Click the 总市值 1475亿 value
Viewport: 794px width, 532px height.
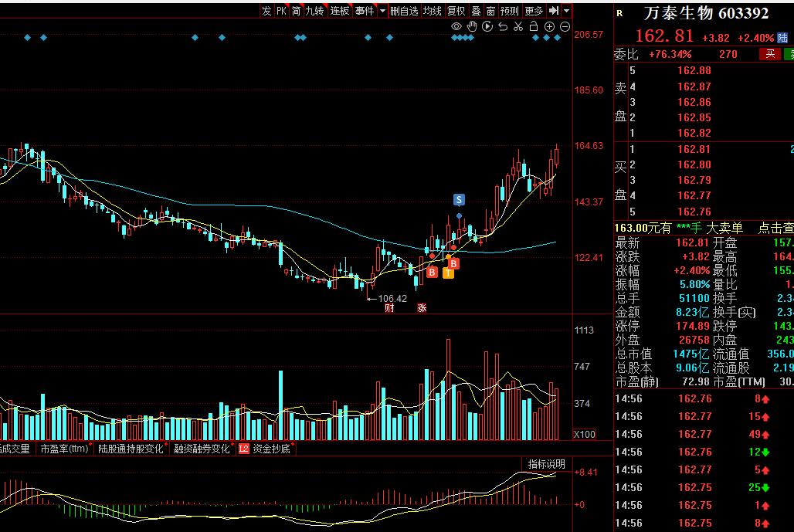click(x=691, y=354)
